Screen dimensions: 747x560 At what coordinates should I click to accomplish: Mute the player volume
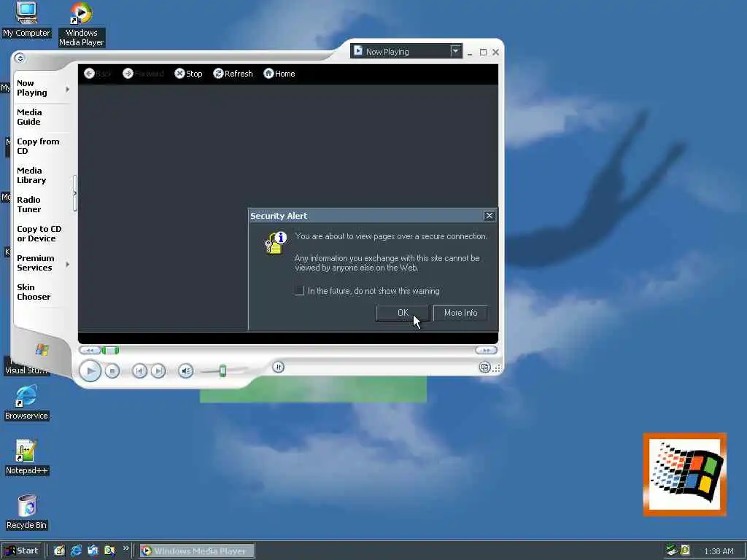(186, 370)
